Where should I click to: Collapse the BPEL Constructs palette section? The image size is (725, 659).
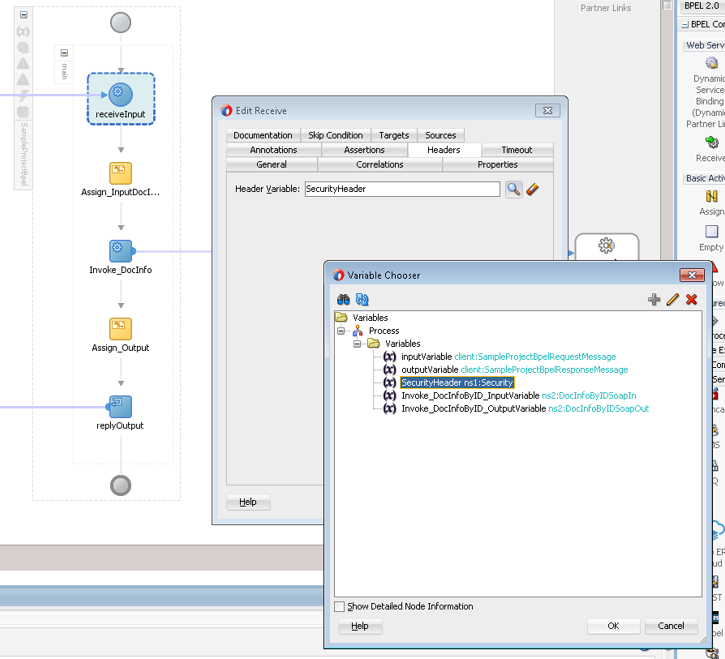[685, 25]
